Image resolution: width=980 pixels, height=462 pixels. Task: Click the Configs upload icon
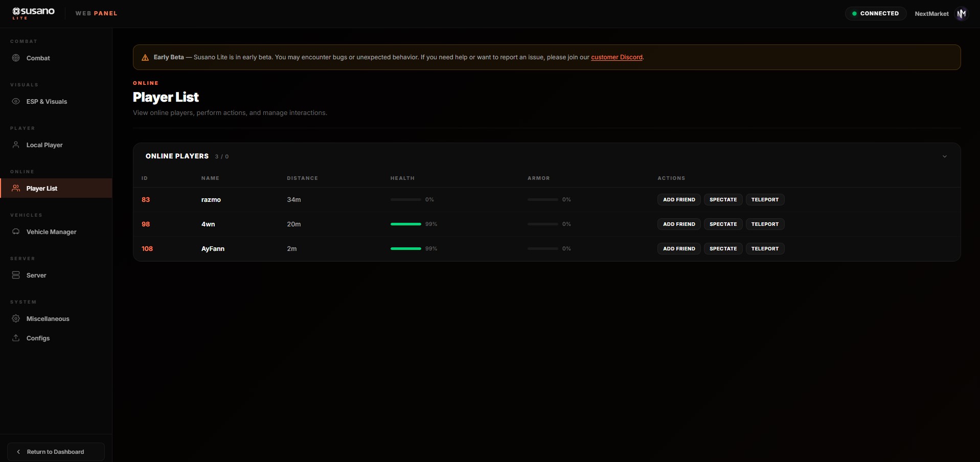16,338
